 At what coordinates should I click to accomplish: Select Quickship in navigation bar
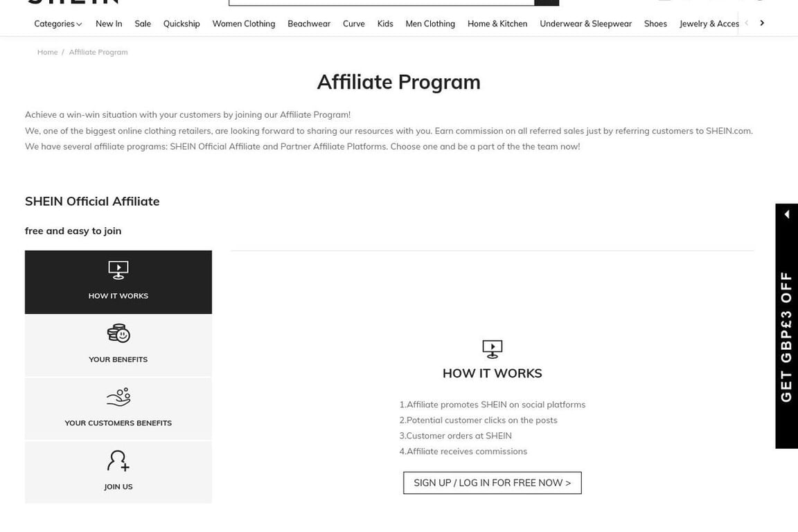tap(181, 24)
